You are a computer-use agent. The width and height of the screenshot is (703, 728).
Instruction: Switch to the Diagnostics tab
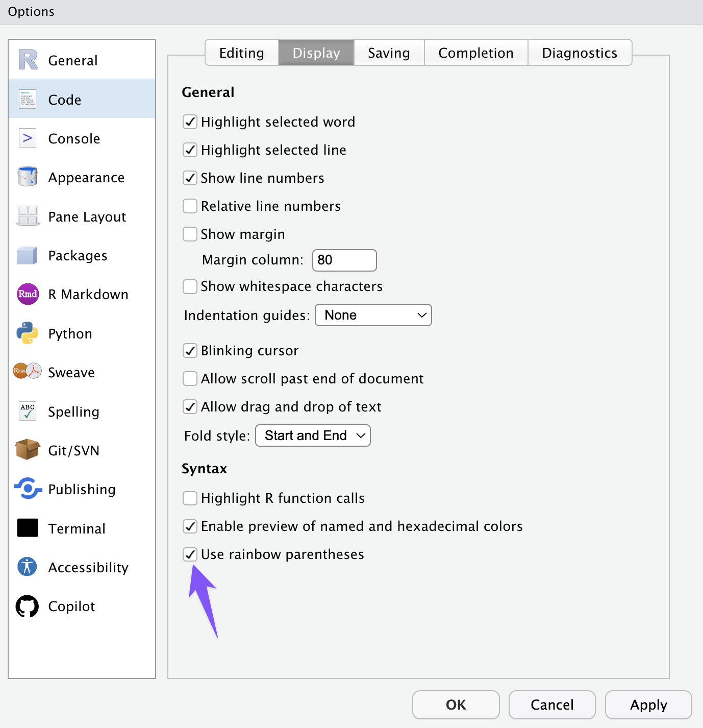coord(580,53)
